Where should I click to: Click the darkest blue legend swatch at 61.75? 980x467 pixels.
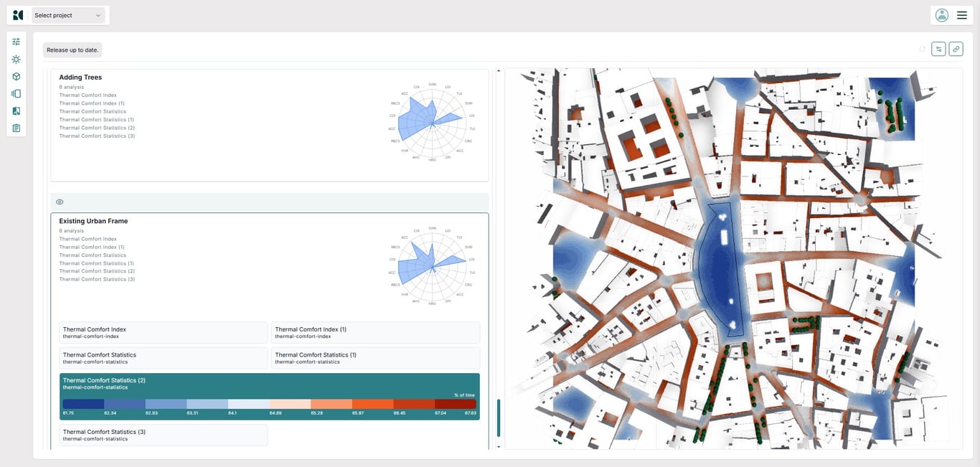tap(83, 404)
